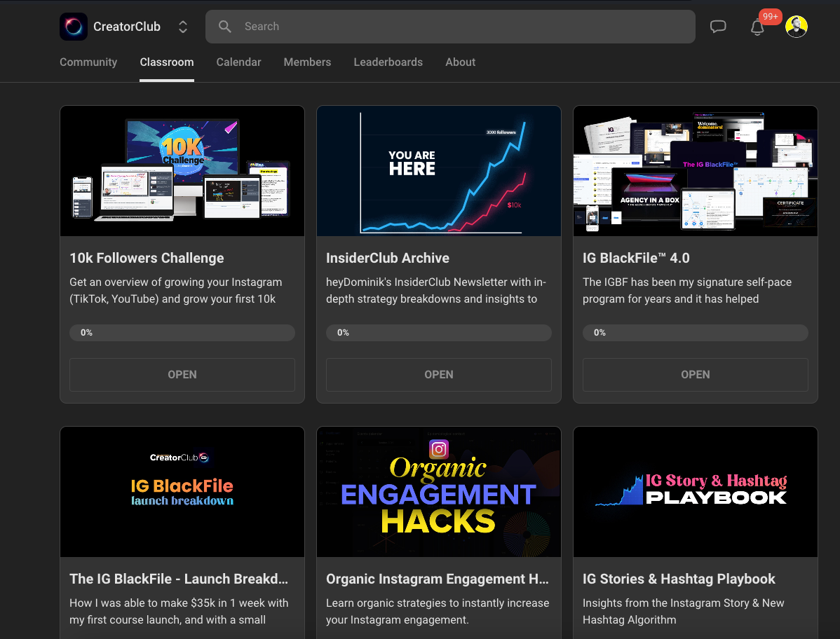Click OPEN button for 10k Followers Challenge
Image resolution: width=840 pixels, height=639 pixels.
pos(182,375)
